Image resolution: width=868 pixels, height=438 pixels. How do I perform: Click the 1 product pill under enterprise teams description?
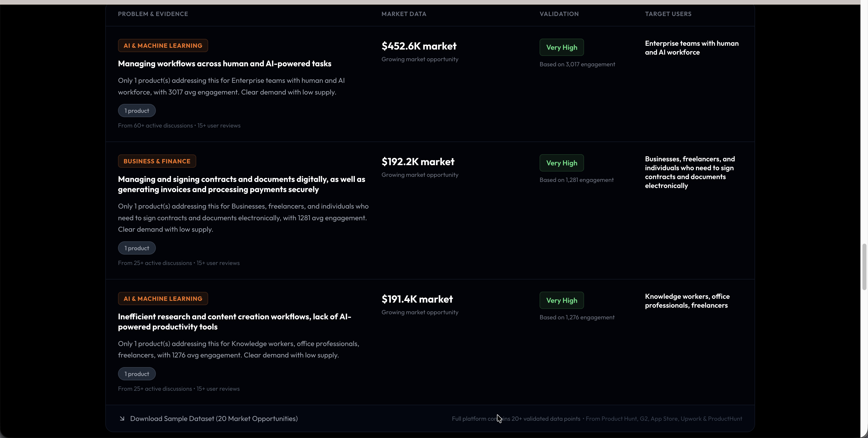[137, 111]
